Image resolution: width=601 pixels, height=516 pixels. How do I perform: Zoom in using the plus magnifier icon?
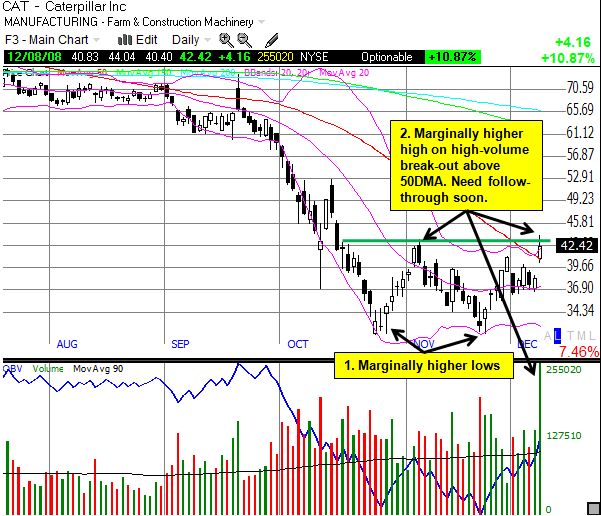pyautogui.click(x=226, y=40)
